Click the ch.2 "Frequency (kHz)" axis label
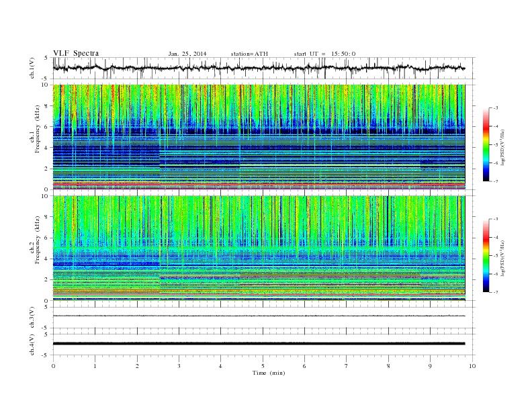532x411 pixels. [38, 239]
